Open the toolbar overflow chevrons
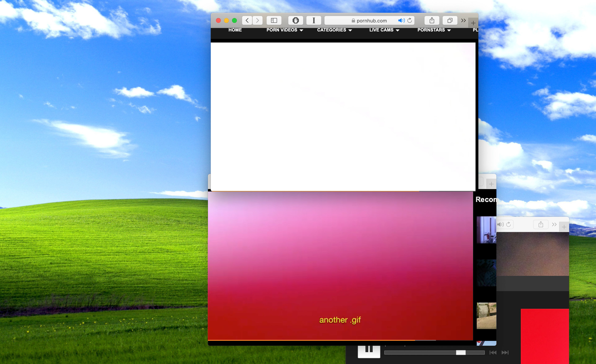Image resolution: width=596 pixels, height=364 pixels. pyautogui.click(x=463, y=20)
